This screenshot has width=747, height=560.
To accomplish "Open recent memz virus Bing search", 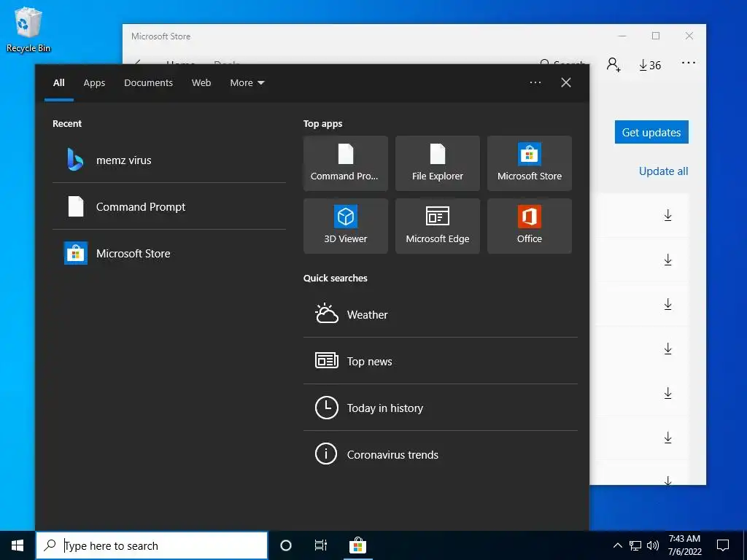I will coord(169,160).
